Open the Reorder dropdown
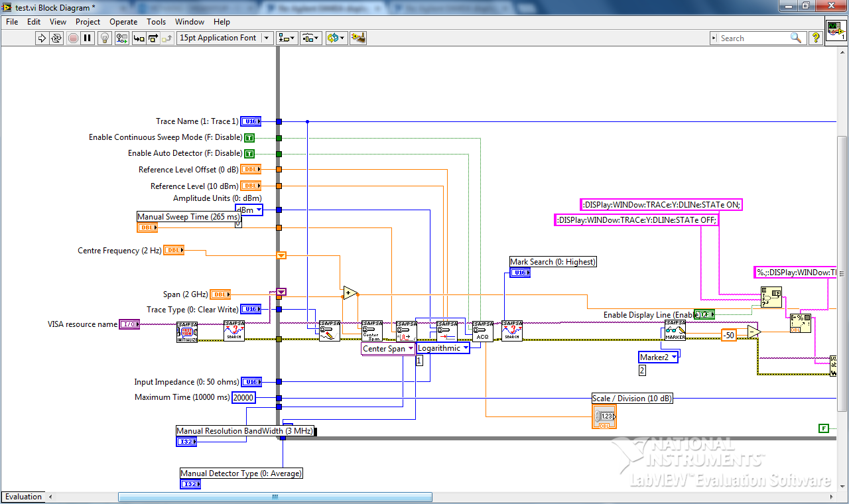This screenshot has height=504, width=849. click(336, 38)
